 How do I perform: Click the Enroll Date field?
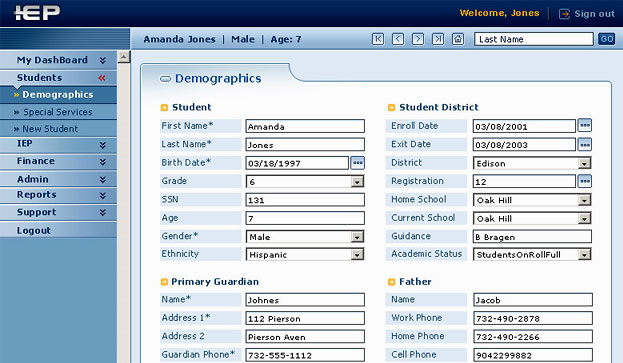click(x=524, y=126)
